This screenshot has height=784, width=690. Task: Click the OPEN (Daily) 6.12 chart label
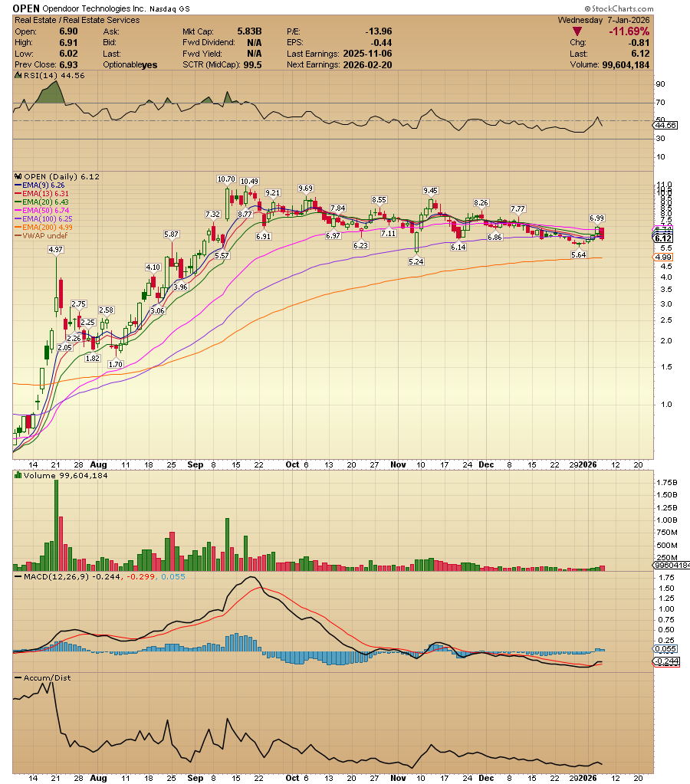57,176
